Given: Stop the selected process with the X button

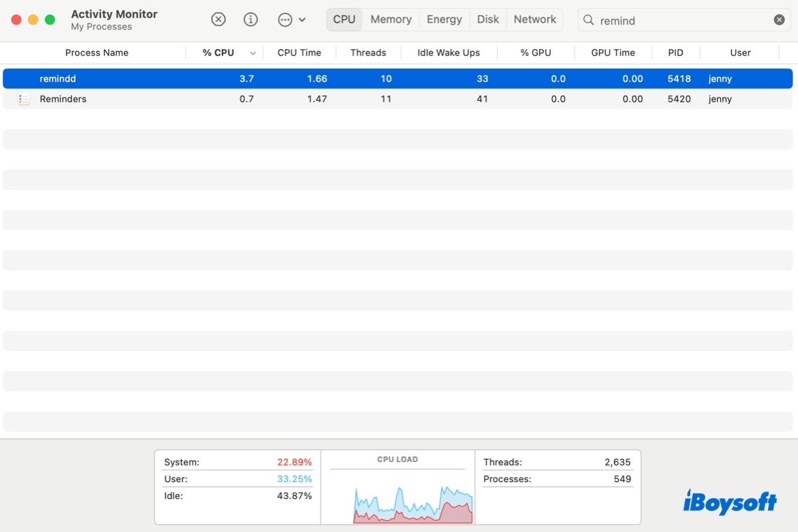Looking at the screenshot, I should 218,19.
